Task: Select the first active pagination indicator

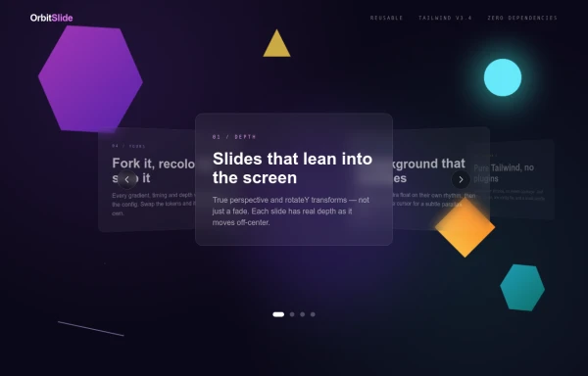Action: pos(278,314)
